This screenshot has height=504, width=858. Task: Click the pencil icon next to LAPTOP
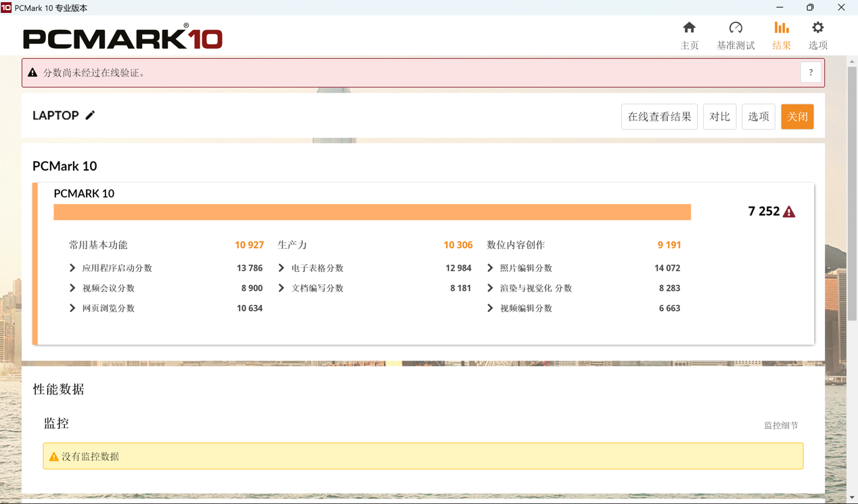pyautogui.click(x=90, y=116)
